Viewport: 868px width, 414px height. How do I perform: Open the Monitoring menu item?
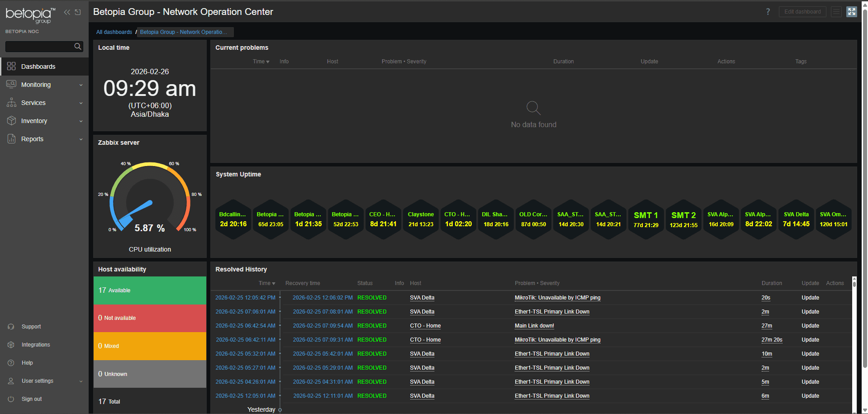44,85
